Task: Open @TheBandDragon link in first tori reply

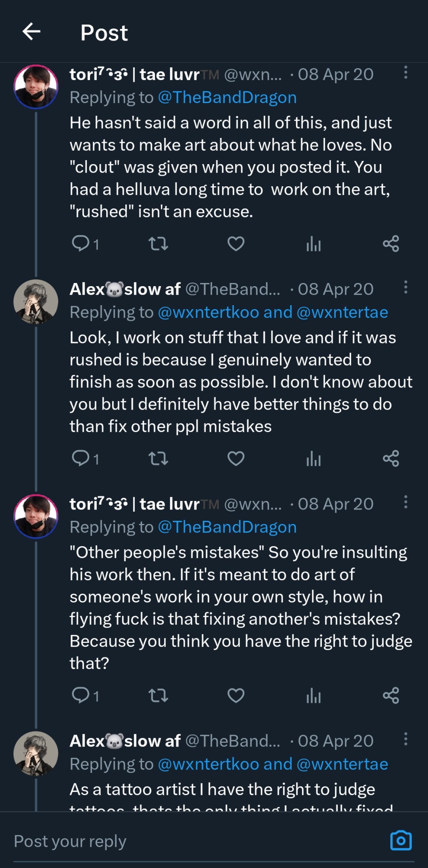Action: click(x=227, y=98)
